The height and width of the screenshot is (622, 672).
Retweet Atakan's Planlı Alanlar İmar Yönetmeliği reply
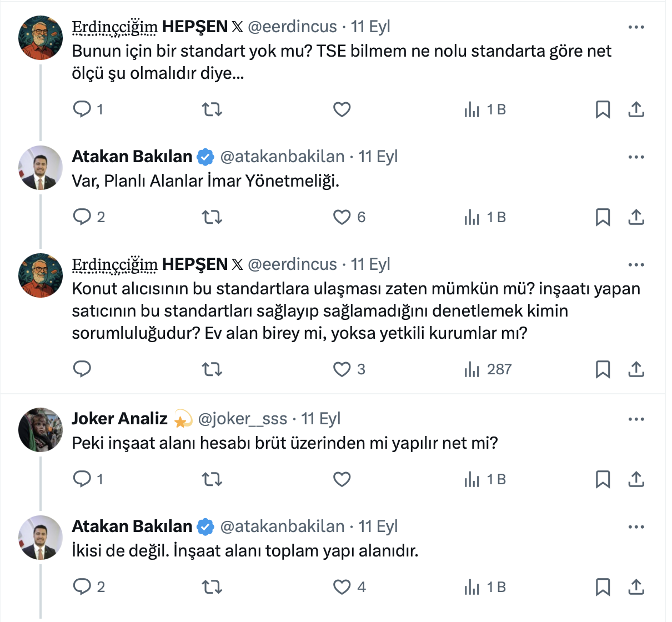(x=212, y=217)
